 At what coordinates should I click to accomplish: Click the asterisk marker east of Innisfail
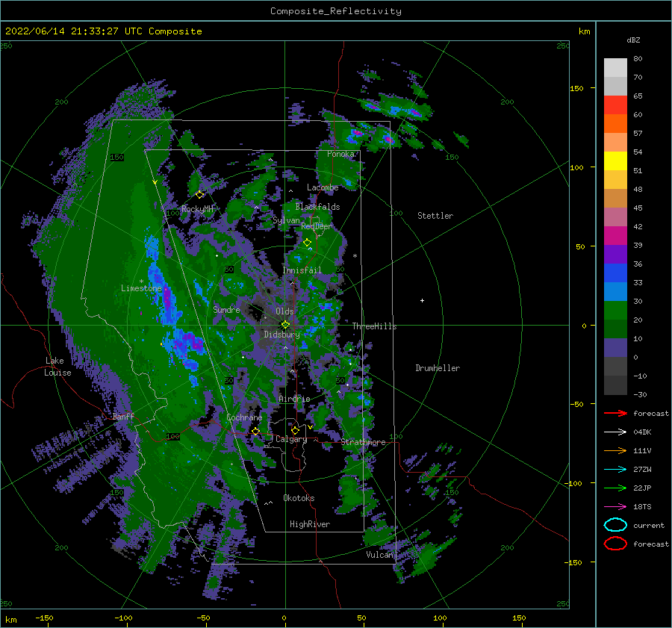[x=355, y=256]
